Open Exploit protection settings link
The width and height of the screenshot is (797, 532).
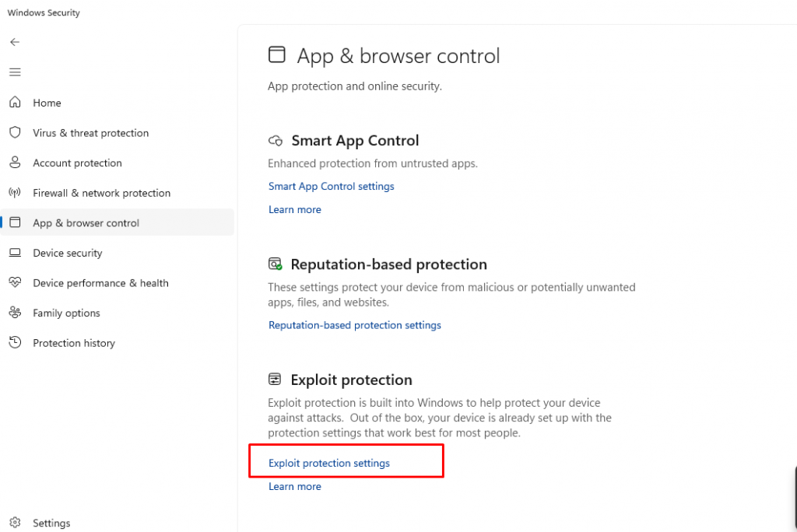329,463
